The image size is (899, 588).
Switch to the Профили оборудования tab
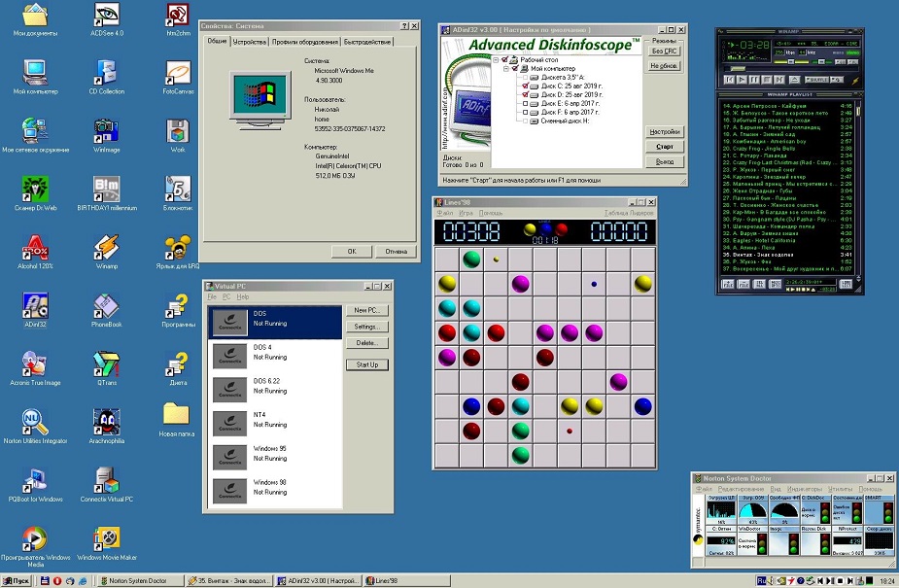305,42
